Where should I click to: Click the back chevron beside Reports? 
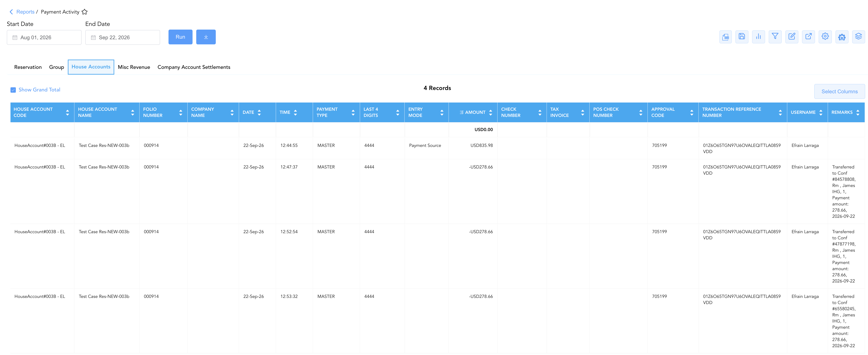[x=11, y=12]
